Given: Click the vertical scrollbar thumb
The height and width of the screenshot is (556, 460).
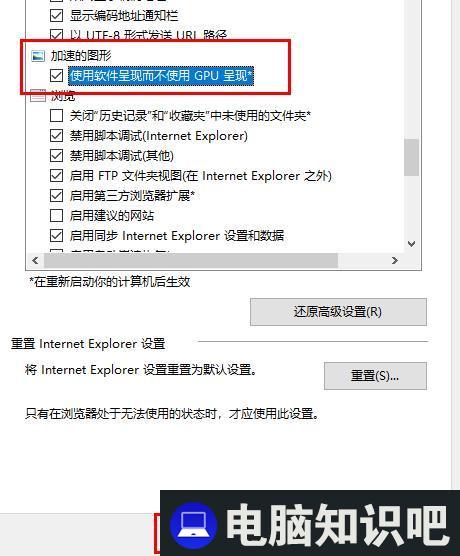Looking at the screenshot, I should (x=411, y=157).
